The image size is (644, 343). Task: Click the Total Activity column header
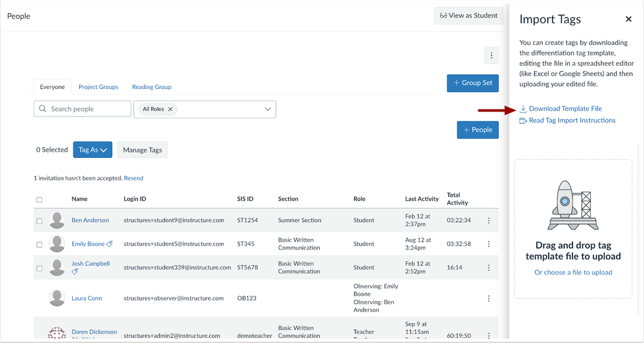pos(457,199)
